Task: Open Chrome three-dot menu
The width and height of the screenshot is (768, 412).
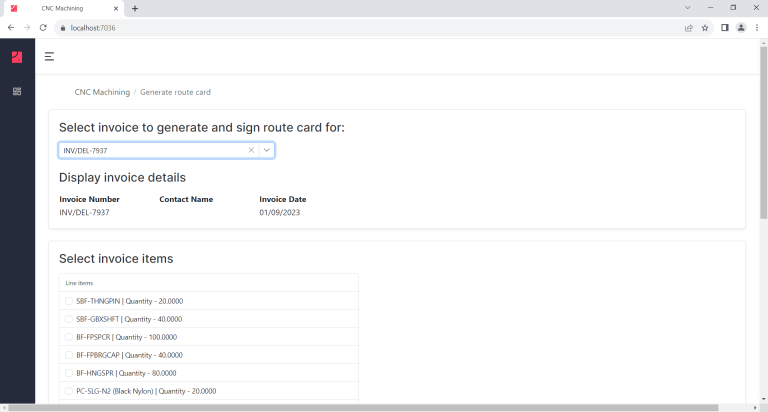Action: pyautogui.click(x=757, y=28)
